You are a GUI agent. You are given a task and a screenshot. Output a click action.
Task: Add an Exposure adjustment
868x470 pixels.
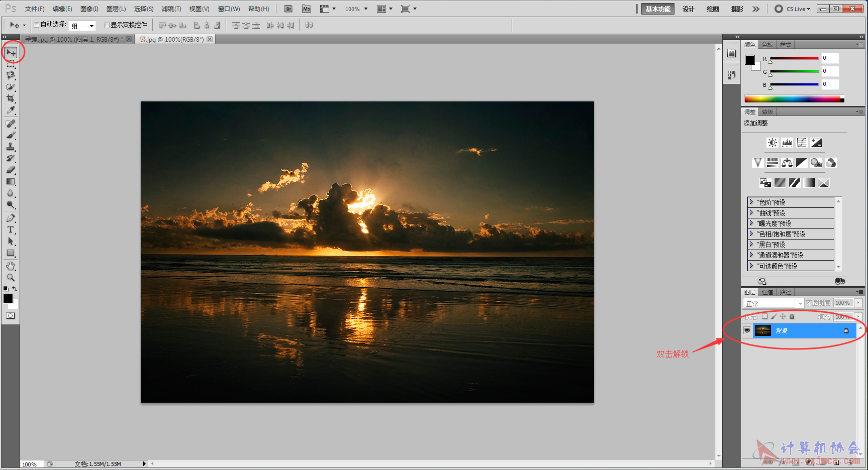pyautogui.click(x=816, y=143)
